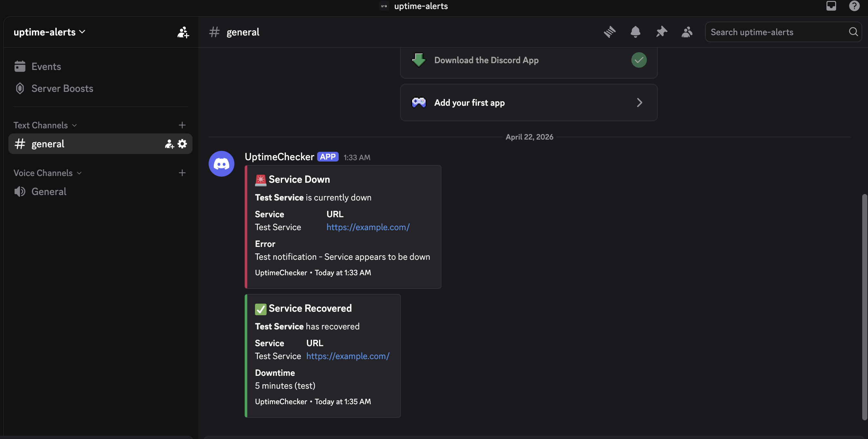Create a new voice channel plus
Viewport: 868px width, 439px height.
(182, 173)
